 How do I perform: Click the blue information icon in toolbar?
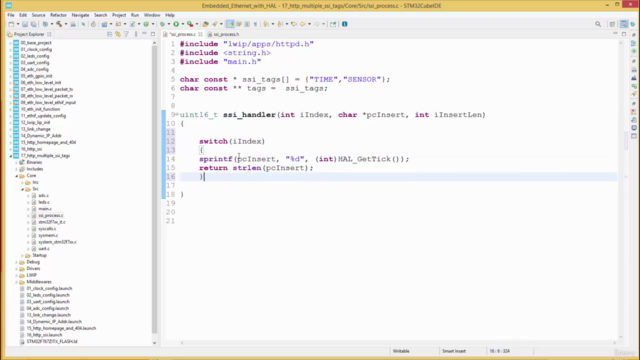pyautogui.click(x=344, y=24)
